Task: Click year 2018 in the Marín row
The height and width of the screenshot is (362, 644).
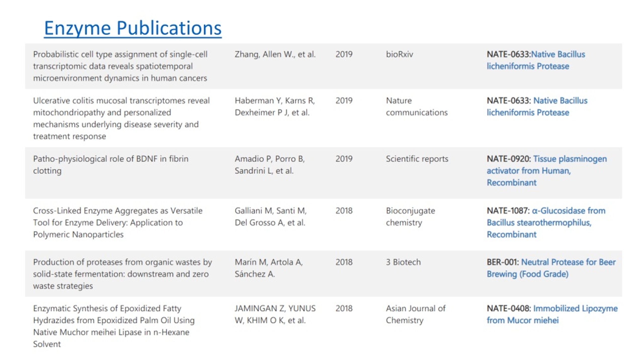Action: click(344, 262)
